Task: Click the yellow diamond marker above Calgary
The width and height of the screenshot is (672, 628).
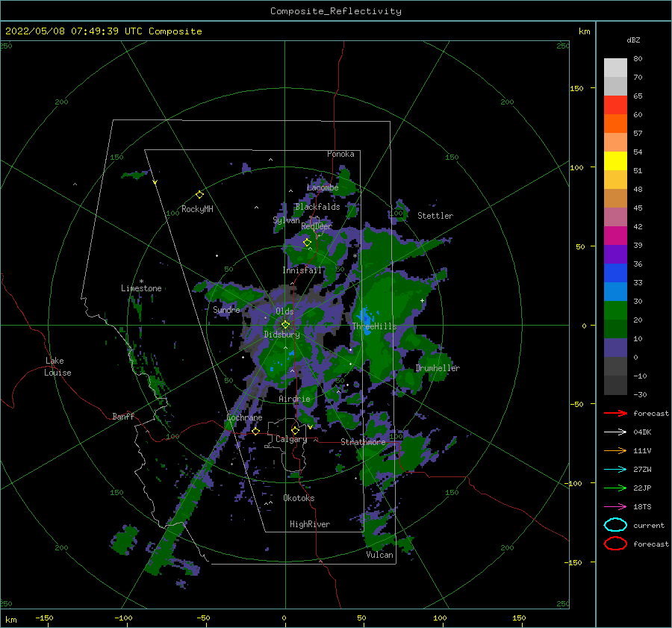Action: point(295,430)
